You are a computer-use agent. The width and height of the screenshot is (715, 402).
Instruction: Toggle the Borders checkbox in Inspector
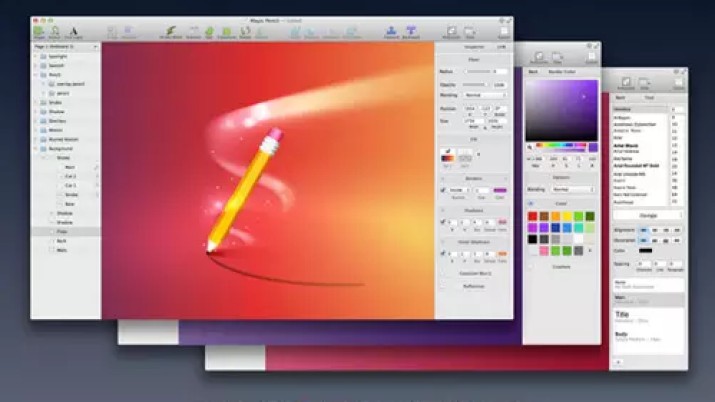tap(443, 189)
